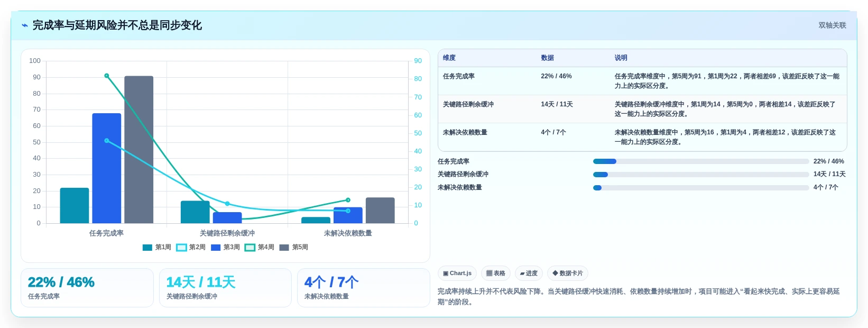Click the teal 第1周 bar in 关键路径剩余缓冲
The width and height of the screenshot is (868, 328).
tap(195, 212)
